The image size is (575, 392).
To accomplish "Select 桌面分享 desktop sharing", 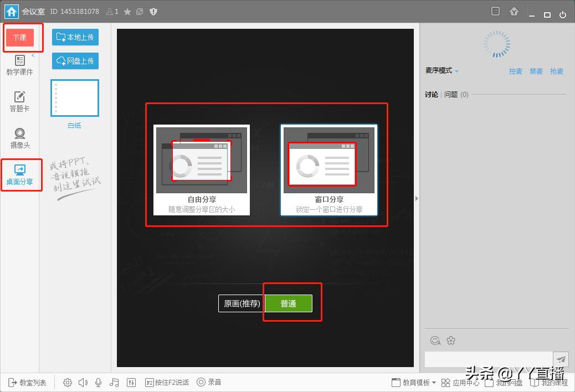I will [20, 175].
